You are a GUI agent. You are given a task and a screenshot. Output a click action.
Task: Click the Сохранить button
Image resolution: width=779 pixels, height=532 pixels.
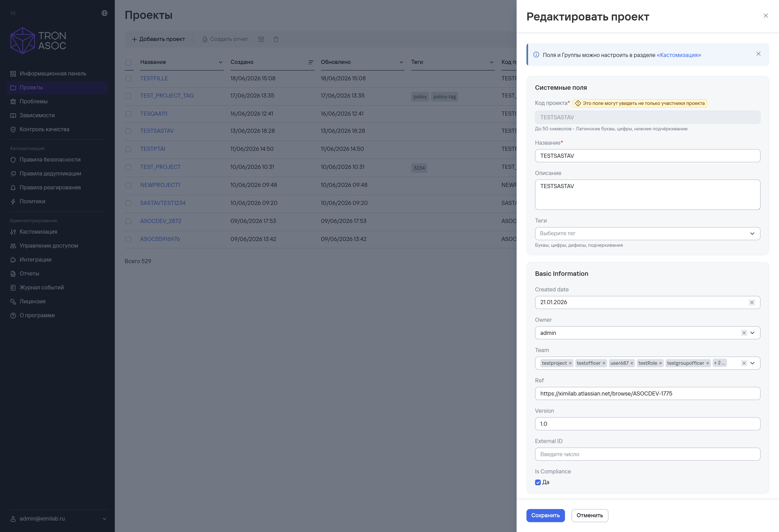[x=545, y=516]
